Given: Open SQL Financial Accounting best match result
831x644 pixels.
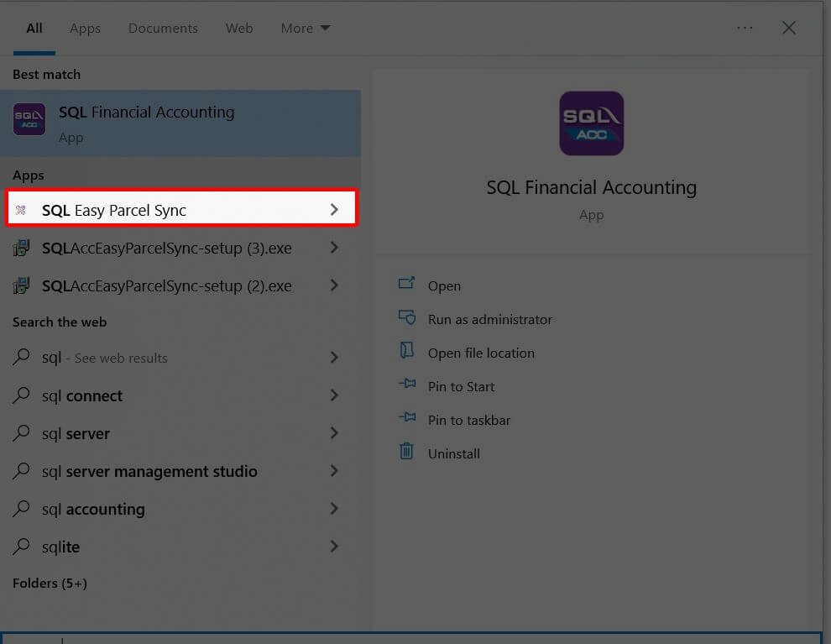Looking at the screenshot, I should coord(180,123).
